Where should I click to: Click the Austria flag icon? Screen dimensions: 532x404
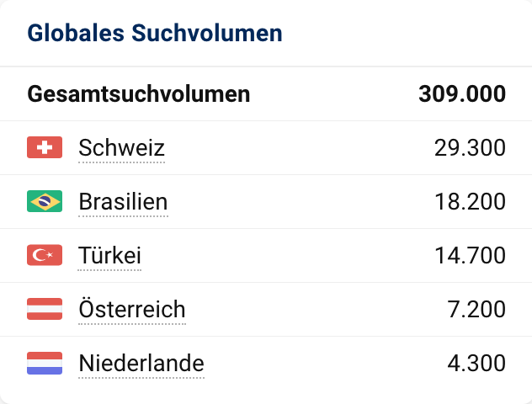coord(45,310)
